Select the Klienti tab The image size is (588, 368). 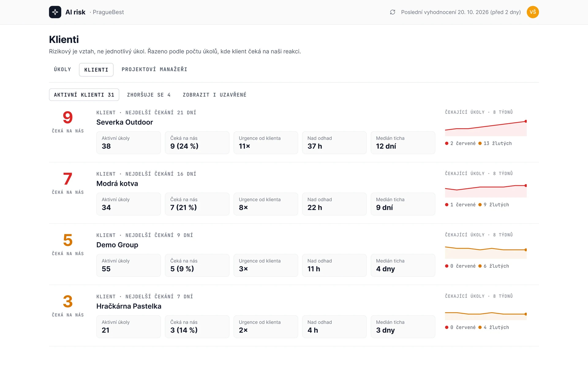pos(96,70)
